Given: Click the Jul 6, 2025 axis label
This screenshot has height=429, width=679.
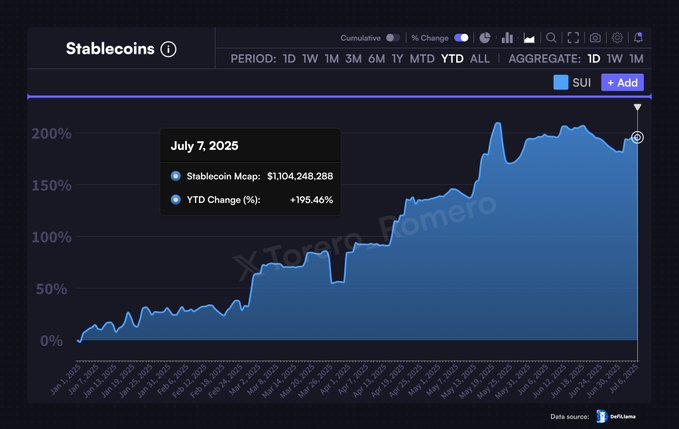Looking at the screenshot, I should 623,380.
